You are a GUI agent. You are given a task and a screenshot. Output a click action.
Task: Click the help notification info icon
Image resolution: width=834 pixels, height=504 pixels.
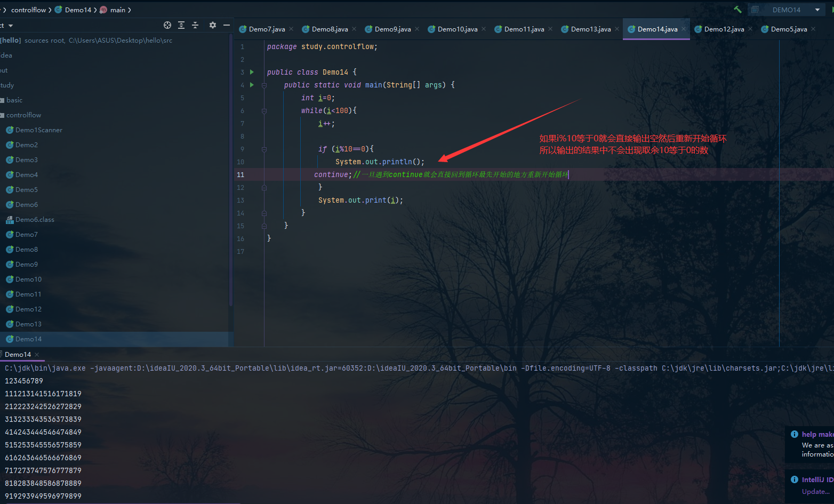coord(795,434)
